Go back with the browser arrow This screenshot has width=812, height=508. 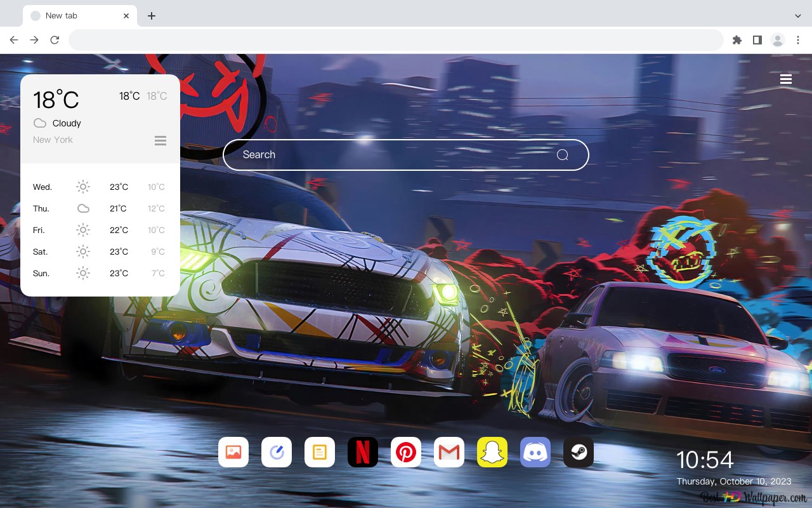click(14, 40)
